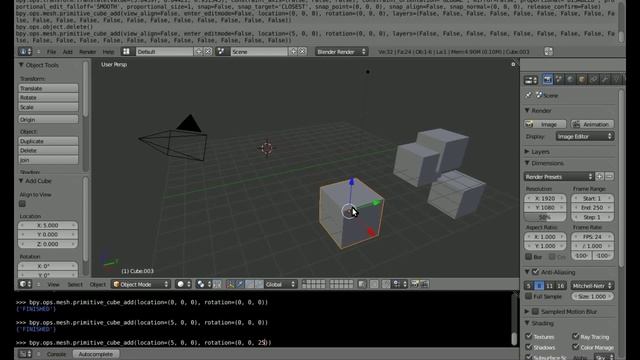The width and height of the screenshot is (640, 360).
Task: Open the Global orientation dropdown
Action: coord(280,284)
